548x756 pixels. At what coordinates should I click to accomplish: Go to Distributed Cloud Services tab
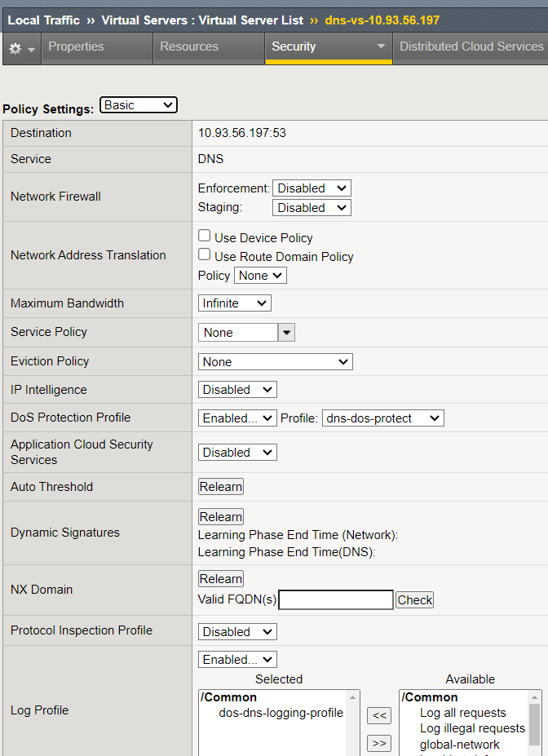(x=471, y=47)
